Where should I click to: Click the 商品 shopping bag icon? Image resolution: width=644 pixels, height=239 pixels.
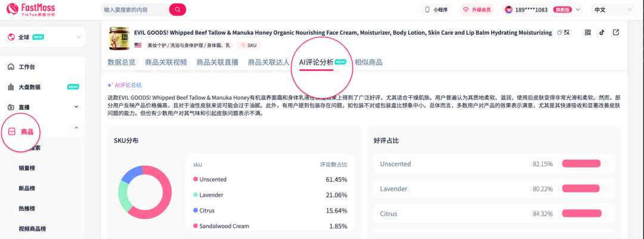pyautogui.click(x=12, y=131)
